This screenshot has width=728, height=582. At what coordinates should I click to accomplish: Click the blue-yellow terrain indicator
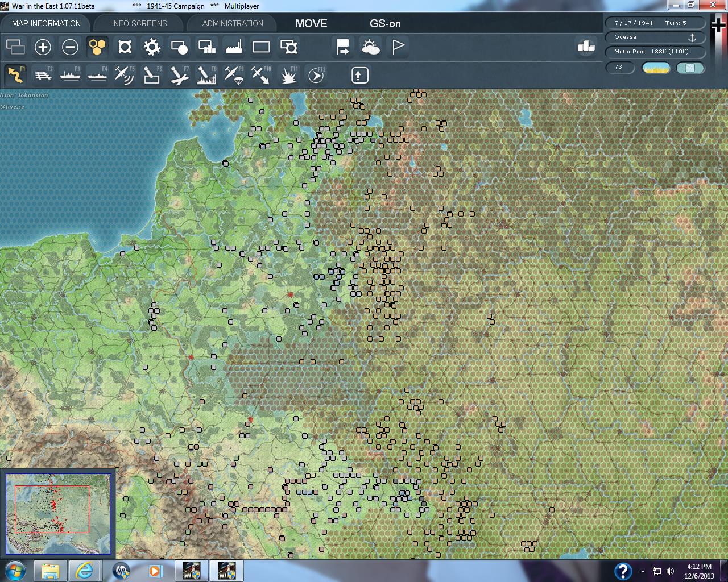(656, 68)
